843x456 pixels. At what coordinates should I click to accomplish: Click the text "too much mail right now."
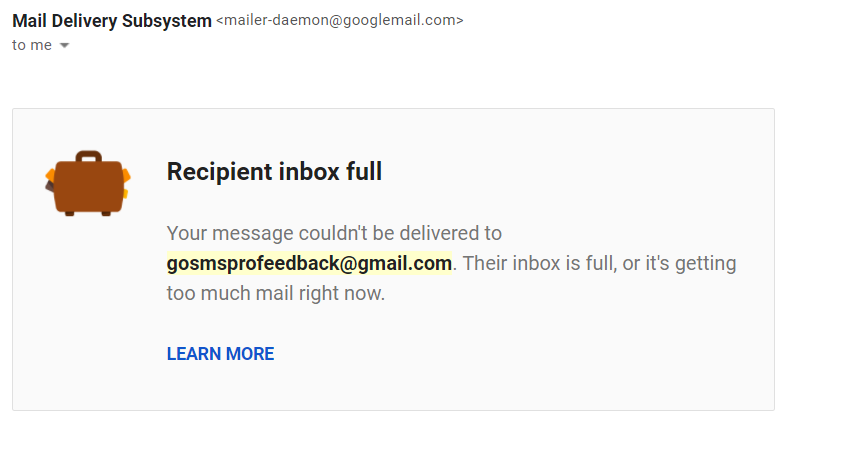275,294
